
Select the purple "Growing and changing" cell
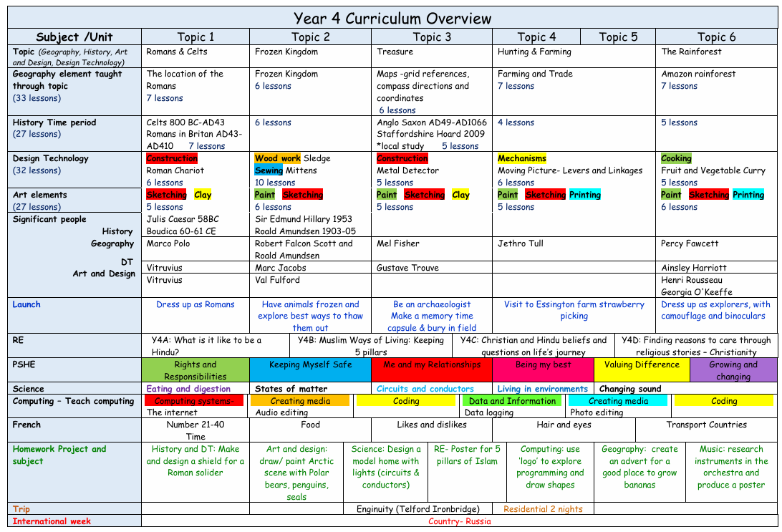tap(733, 370)
